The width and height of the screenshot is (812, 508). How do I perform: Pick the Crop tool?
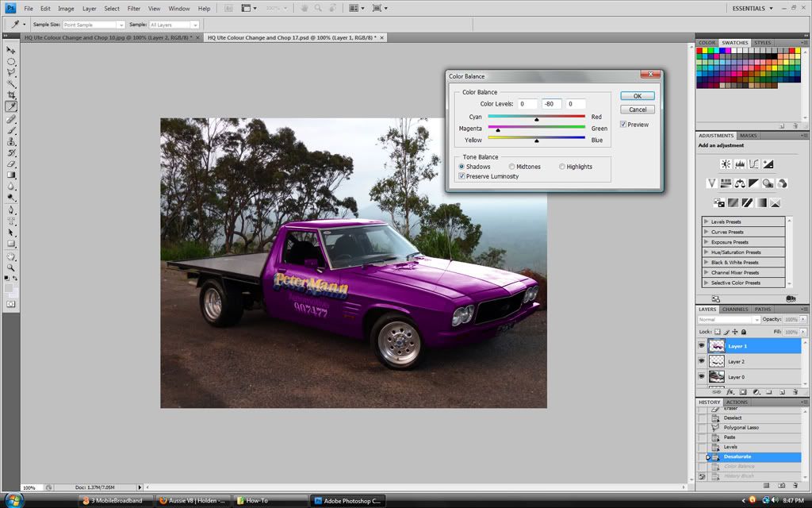12,95
